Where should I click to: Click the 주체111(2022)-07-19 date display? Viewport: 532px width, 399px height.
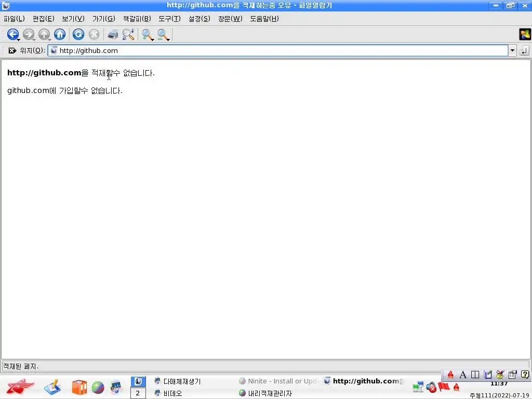pos(499,395)
